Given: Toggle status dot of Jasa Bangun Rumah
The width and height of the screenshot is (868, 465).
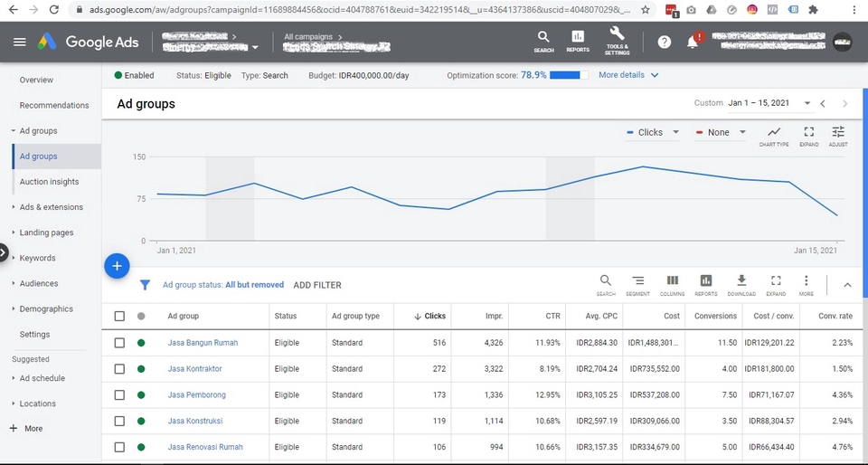Looking at the screenshot, I should click(x=141, y=343).
